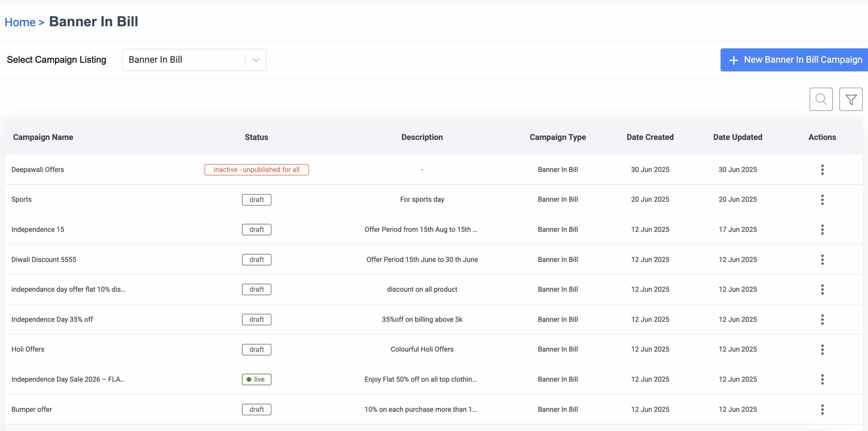868x431 pixels.
Task: Go to the Home breadcrumb link
Action: 20,22
